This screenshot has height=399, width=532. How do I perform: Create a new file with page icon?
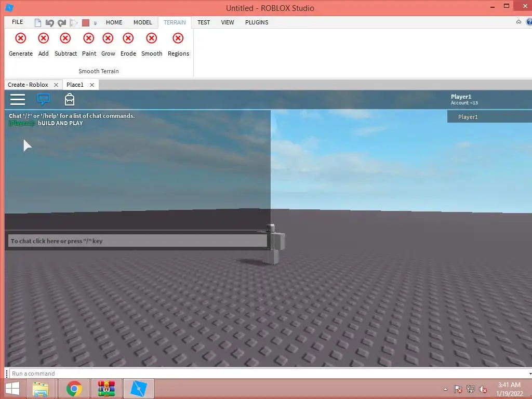coord(37,23)
